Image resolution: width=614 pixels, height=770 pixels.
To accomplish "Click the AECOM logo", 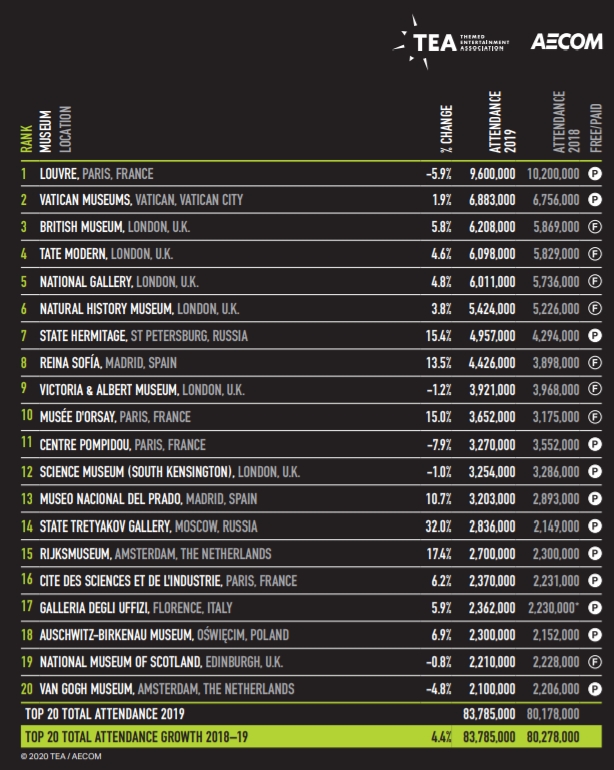I will coord(566,42).
